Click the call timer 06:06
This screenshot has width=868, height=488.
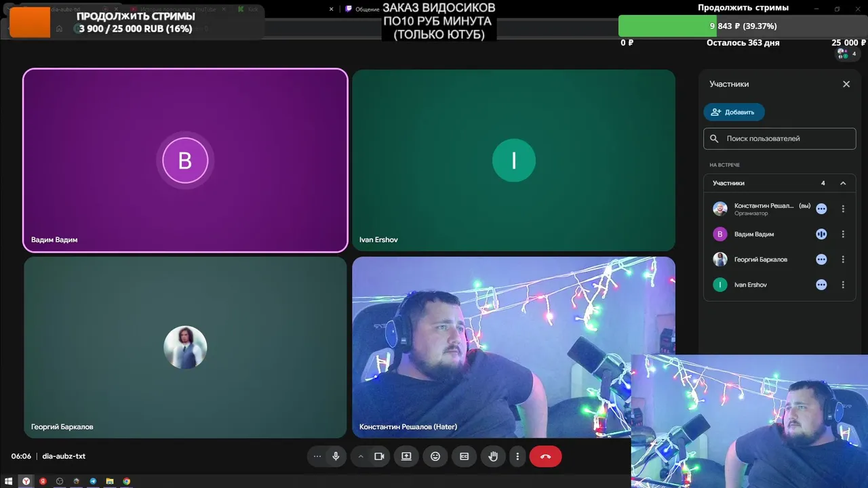pyautogui.click(x=21, y=456)
